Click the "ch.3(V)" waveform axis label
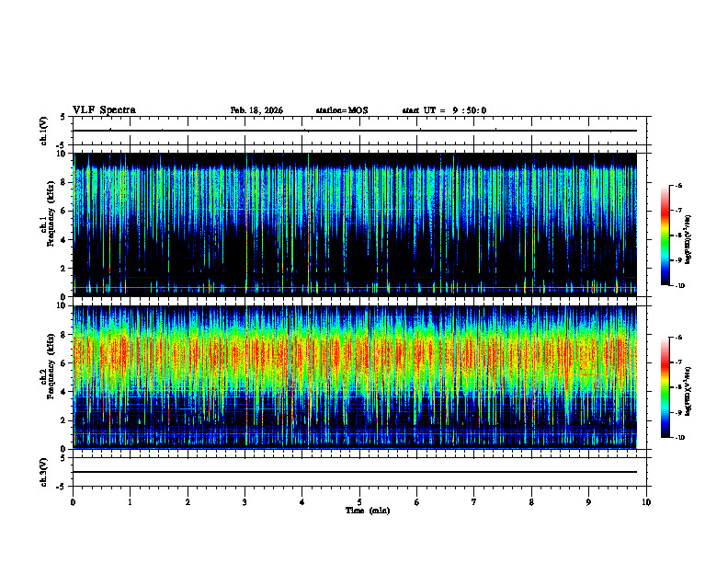This screenshot has height=563, width=728. tap(43, 473)
